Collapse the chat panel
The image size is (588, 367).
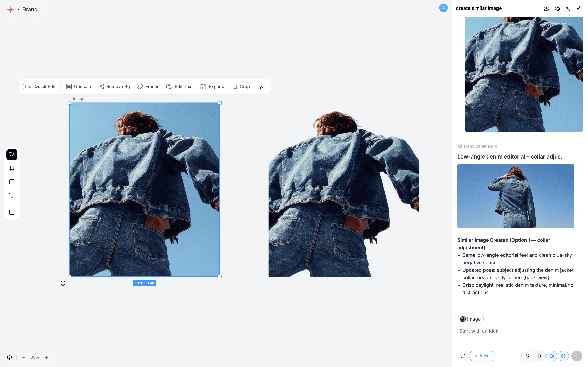point(579,8)
